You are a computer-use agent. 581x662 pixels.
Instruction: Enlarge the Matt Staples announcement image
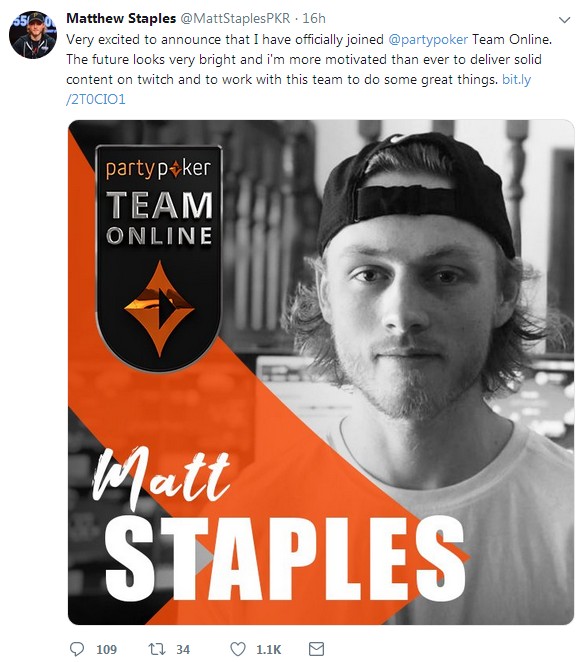pyautogui.click(x=321, y=372)
